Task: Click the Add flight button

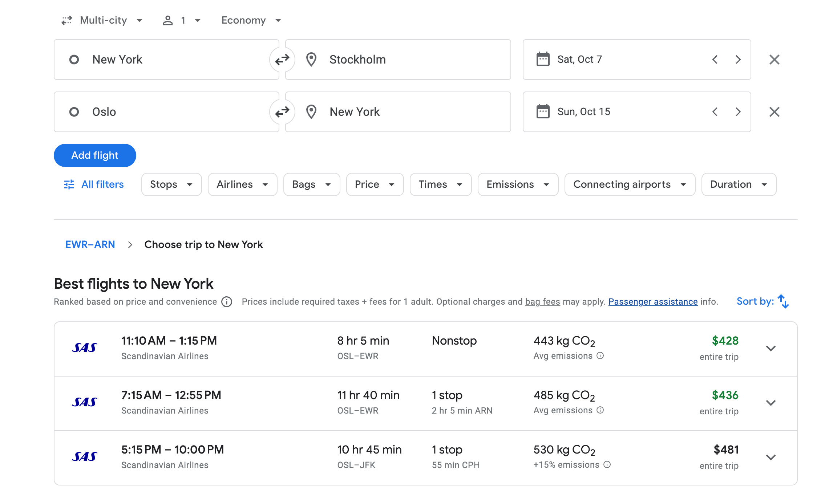Action: (x=95, y=155)
